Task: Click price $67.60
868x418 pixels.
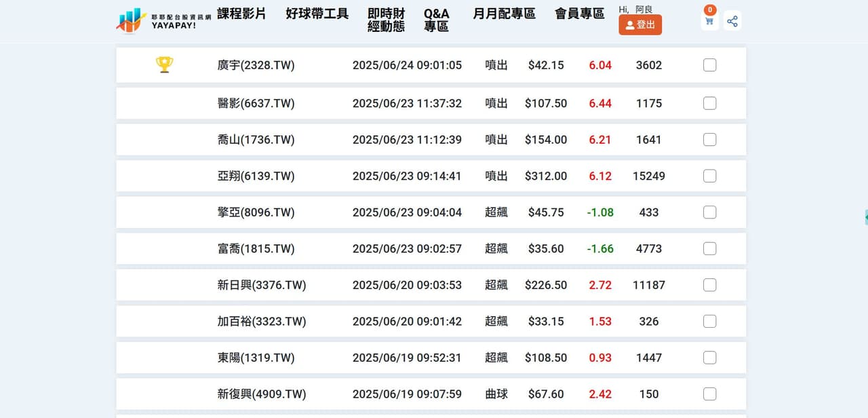Action: coord(546,394)
